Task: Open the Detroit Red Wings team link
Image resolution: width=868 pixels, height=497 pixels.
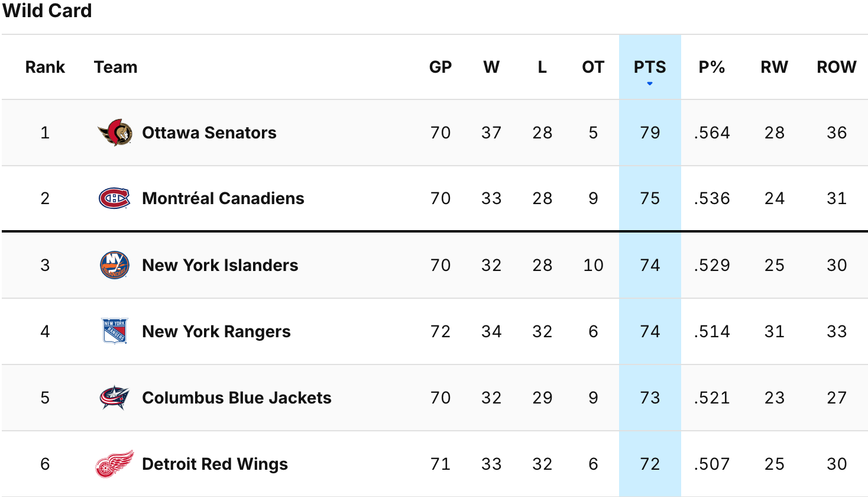Action: (215, 464)
